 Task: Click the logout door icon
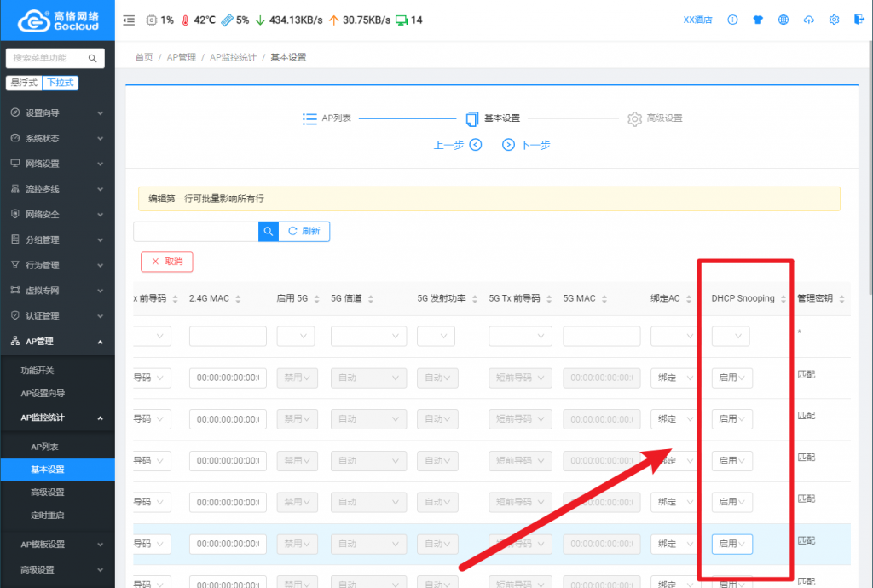pos(859,20)
